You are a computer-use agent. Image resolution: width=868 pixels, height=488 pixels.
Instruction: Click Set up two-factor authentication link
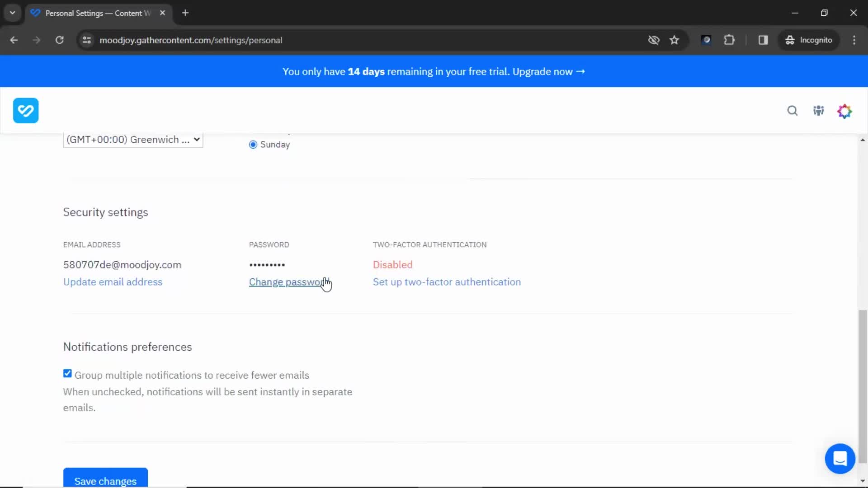[x=447, y=282]
